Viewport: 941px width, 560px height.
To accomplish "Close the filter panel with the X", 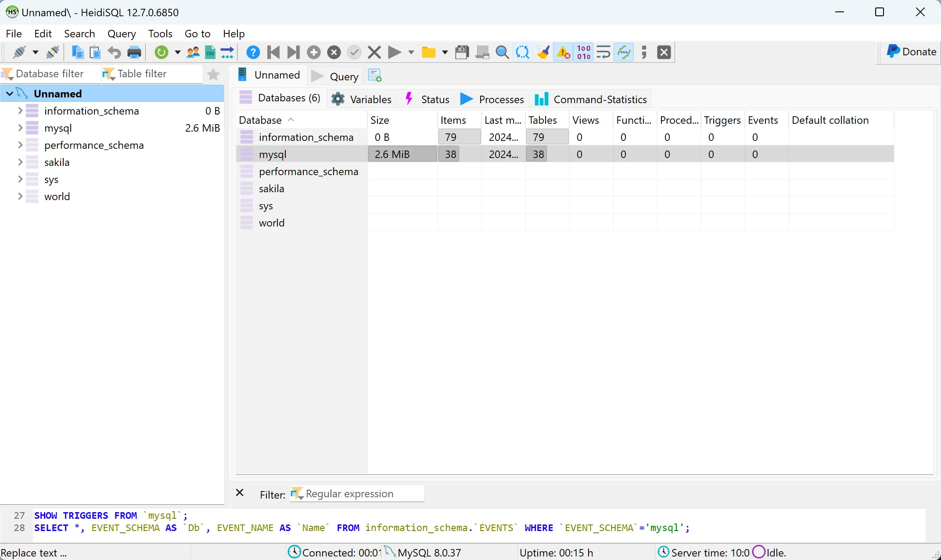I will [240, 493].
